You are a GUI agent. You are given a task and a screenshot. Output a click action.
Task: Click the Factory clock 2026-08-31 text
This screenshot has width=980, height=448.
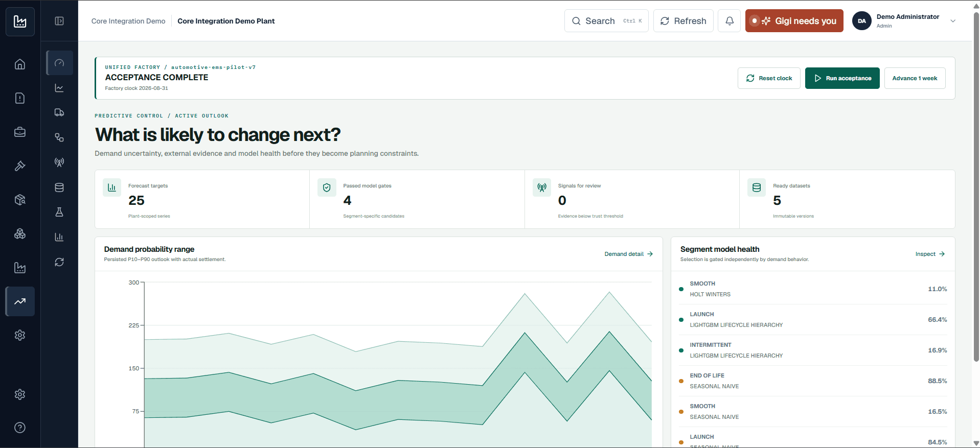point(136,88)
